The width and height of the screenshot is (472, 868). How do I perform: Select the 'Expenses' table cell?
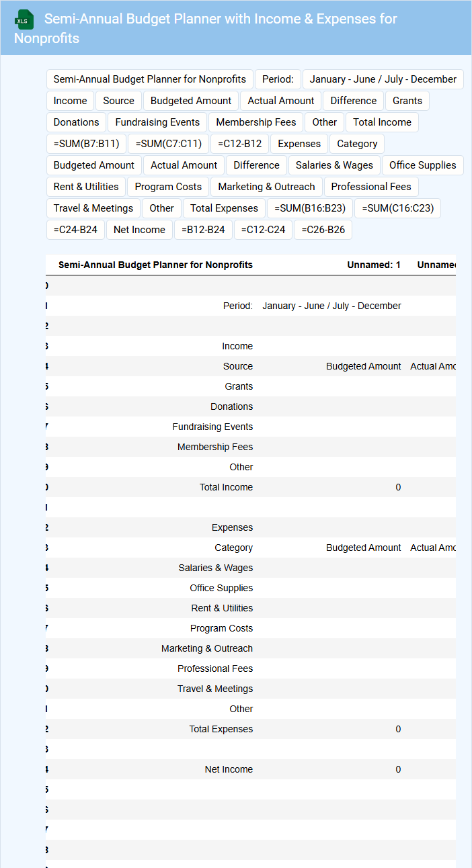coord(232,527)
